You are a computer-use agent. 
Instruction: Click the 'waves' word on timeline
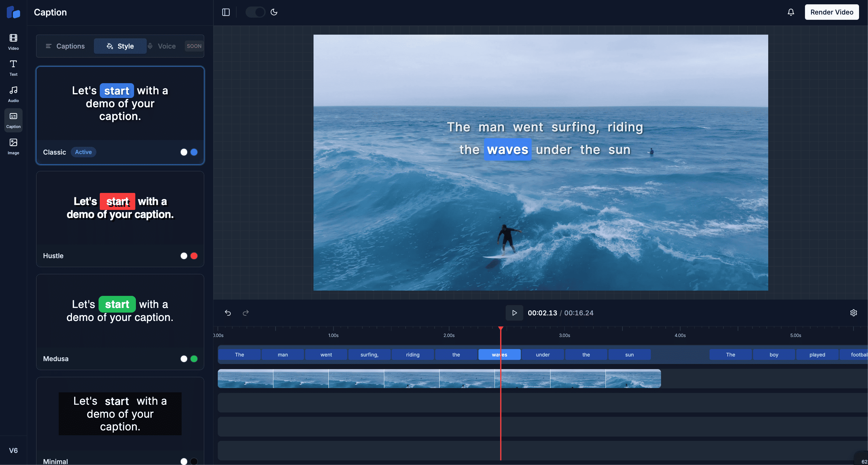tap(499, 354)
